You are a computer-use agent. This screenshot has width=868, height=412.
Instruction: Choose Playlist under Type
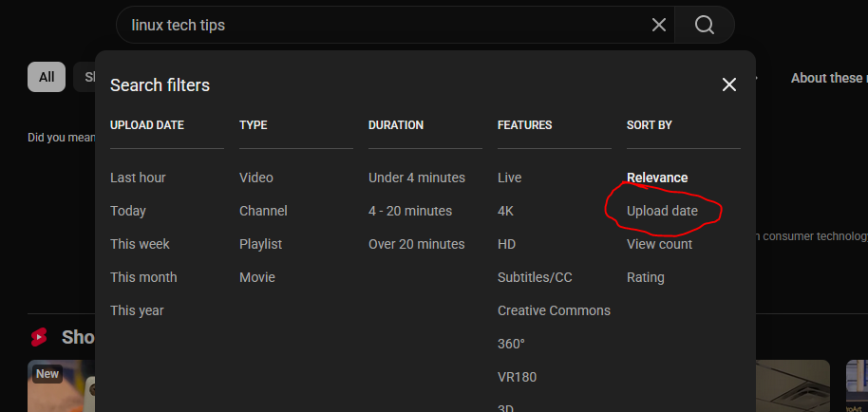[x=261, y=244]
